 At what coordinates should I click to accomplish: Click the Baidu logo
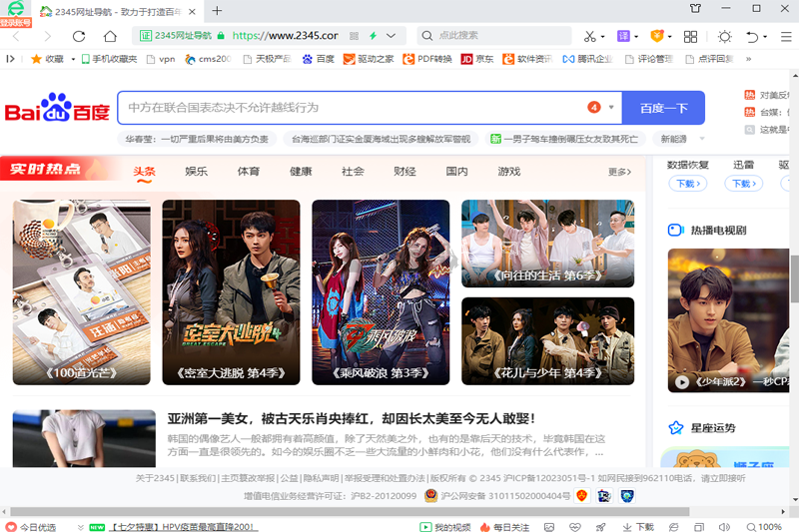[x=57, y=108]
